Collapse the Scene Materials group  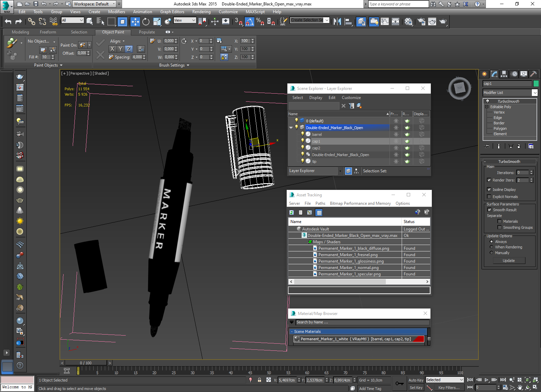(x=292, y=332)
